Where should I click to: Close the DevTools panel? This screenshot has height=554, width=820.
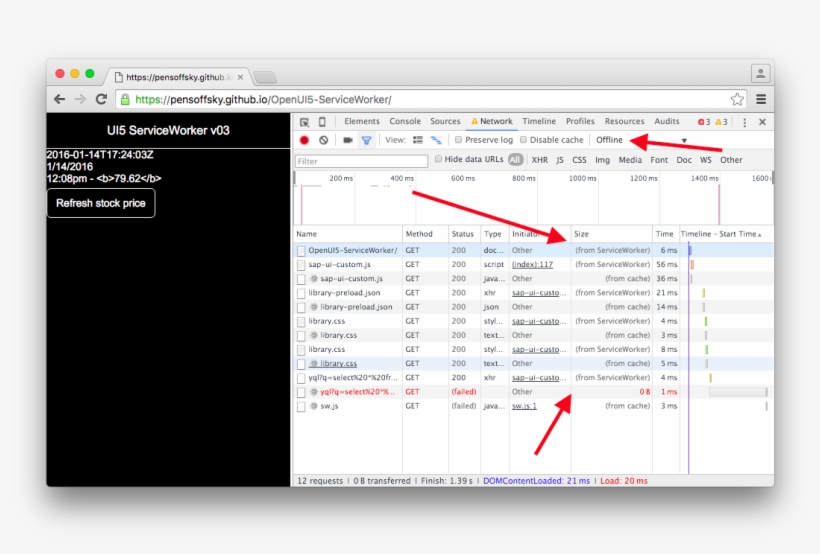(x=762, y=122)
